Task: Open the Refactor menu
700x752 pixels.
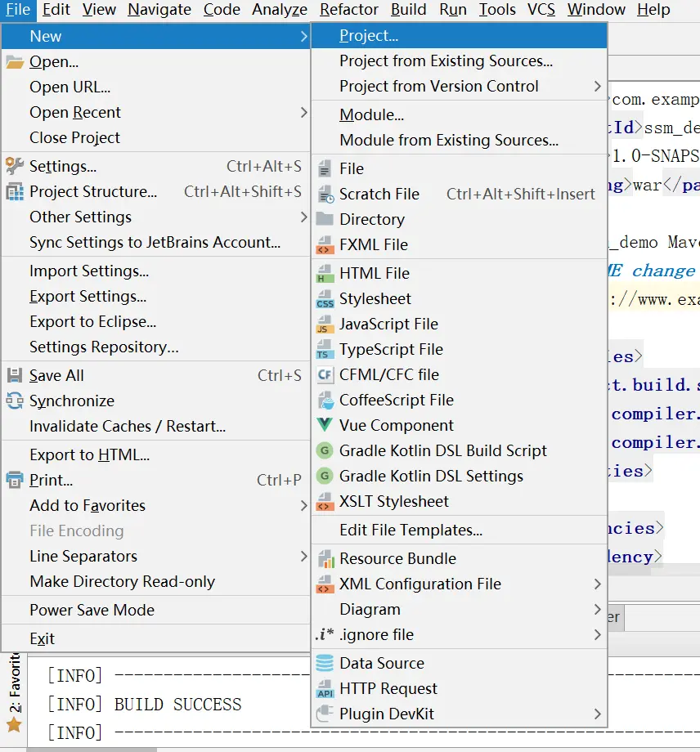Action: [349, 10]
